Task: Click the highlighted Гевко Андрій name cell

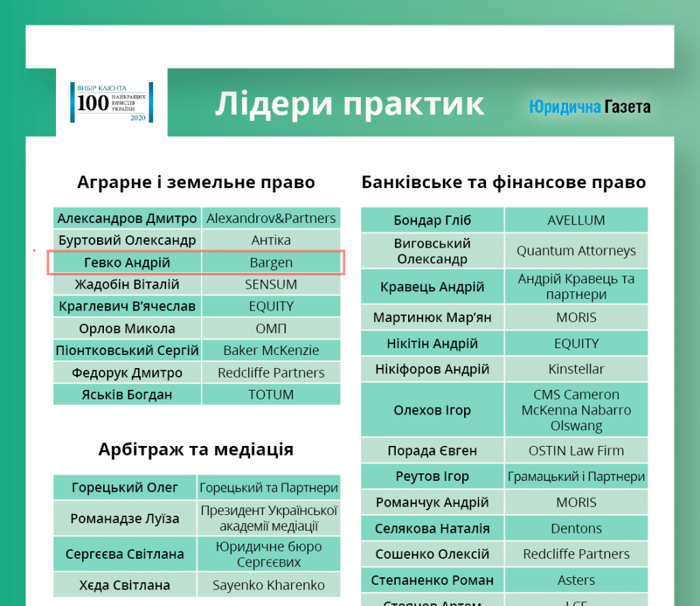Action: (x=126, y=263)
